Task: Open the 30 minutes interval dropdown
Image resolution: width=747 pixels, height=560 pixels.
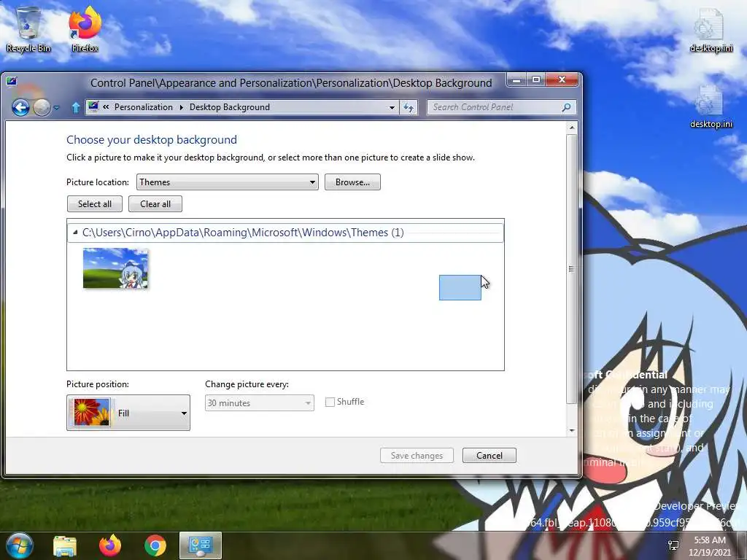Action: point(259,402)
